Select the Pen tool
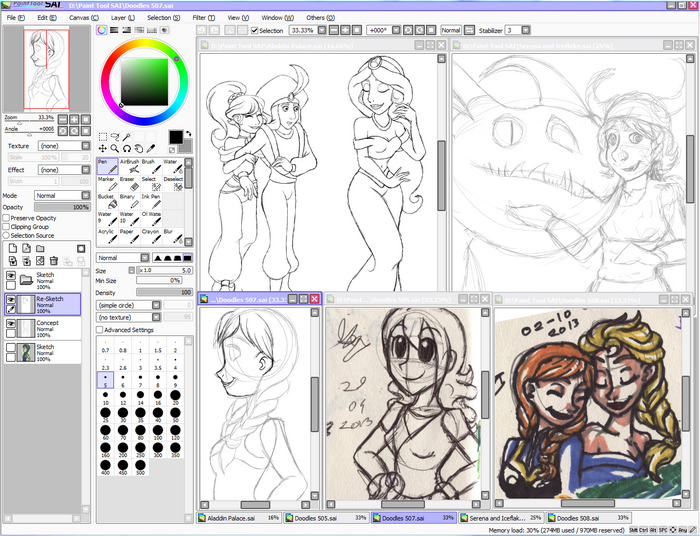This screenshot has height=536, width=700. 108,166
